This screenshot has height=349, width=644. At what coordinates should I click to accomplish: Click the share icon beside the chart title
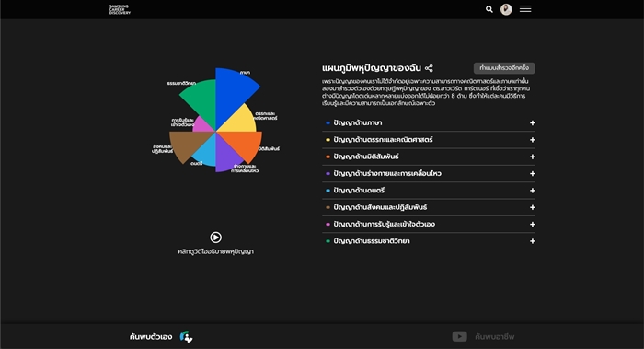pos(429,68)
